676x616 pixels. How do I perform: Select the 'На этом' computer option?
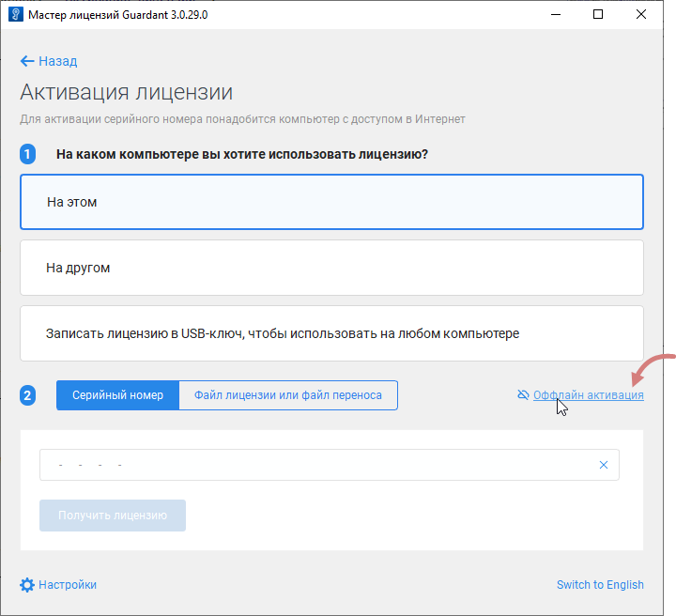tap(331, 202)
